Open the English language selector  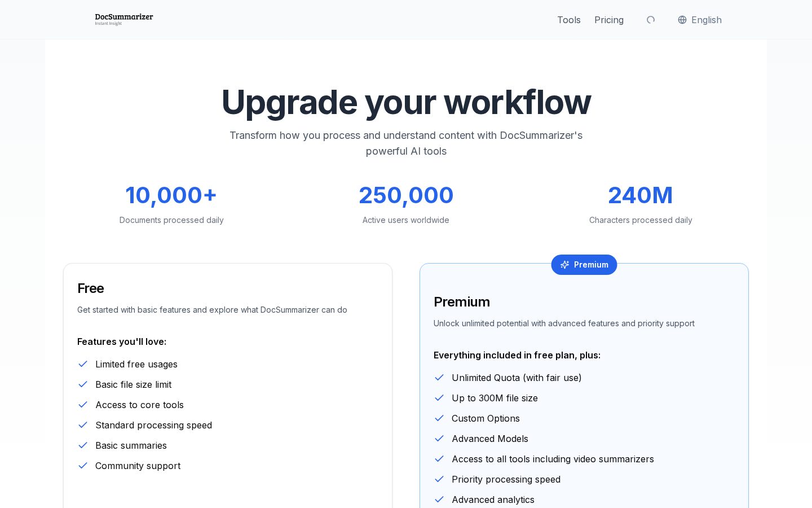pyautogui.click(x=700, y=20)
